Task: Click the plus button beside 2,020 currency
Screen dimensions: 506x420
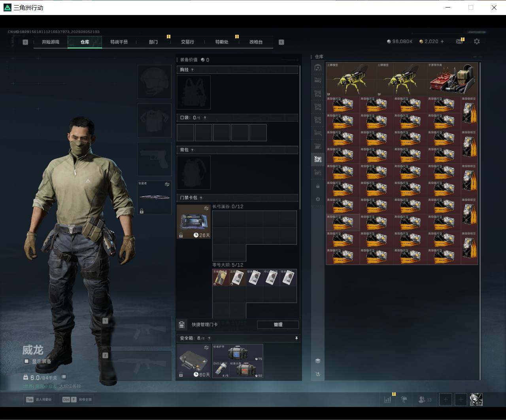Action: click(442, 41)
